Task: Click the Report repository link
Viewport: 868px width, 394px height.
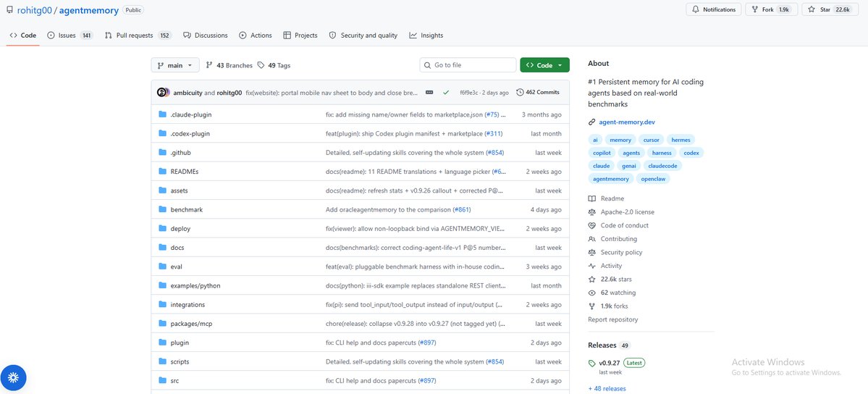Action: (x=612, y=319)
